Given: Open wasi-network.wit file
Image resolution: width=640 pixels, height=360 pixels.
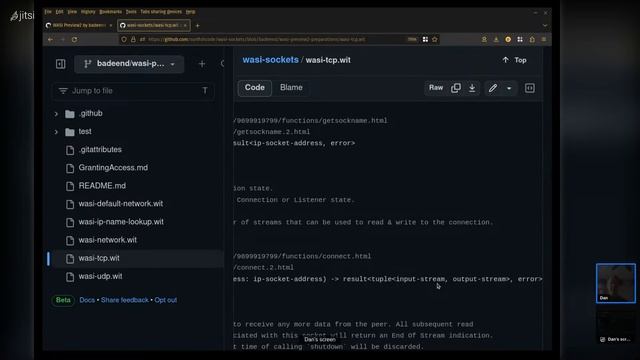Looking at the screenshot, I should (x=107, y=240).
